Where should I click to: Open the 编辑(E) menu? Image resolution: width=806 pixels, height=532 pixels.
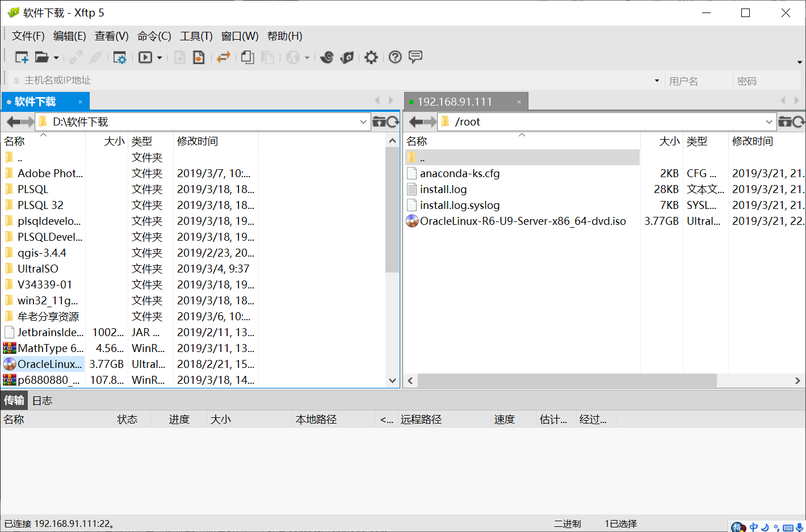pos(70,36)
